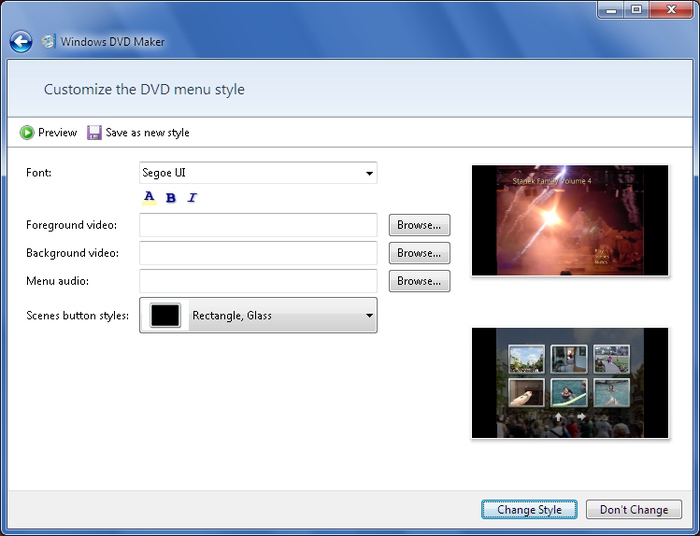The width and height of the screenshot is (700, 536).
Task: Toggle italic font formatting
Action: [x=192, y=198]
